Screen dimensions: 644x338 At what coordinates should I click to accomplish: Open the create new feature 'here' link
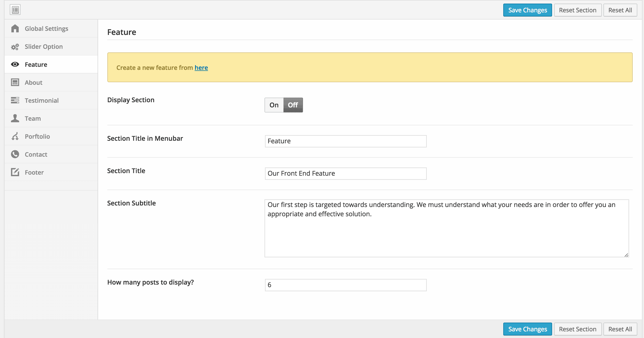click(x=201, y=68)
